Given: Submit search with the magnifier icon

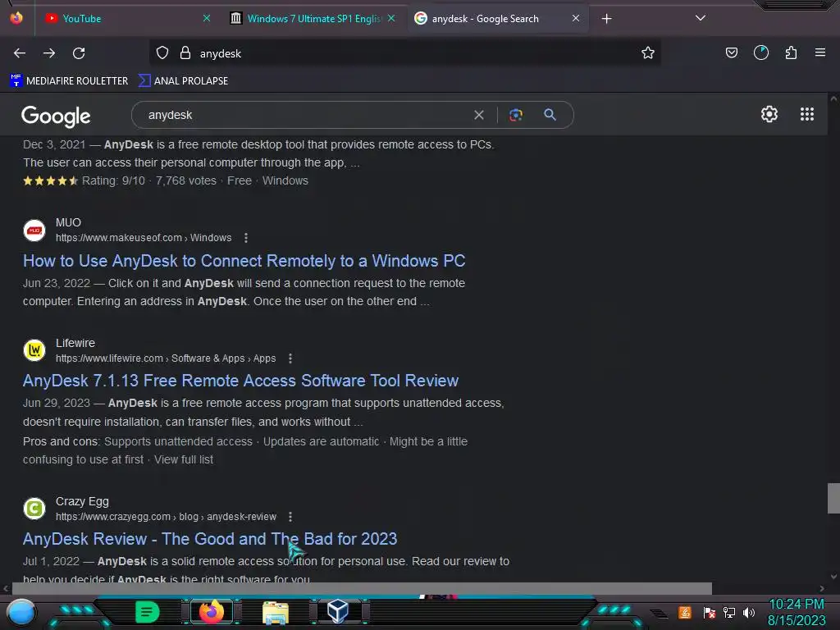Looking at the screenshot, I should pos(550,115).
